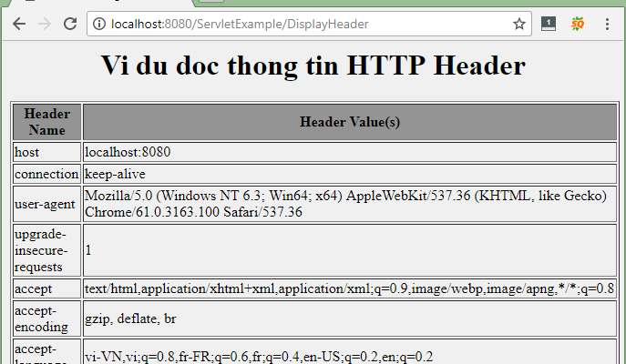Screen dimensions: 626x364
Task: Reload the DisplayHeader page
Action: click(x=70, y=24)
